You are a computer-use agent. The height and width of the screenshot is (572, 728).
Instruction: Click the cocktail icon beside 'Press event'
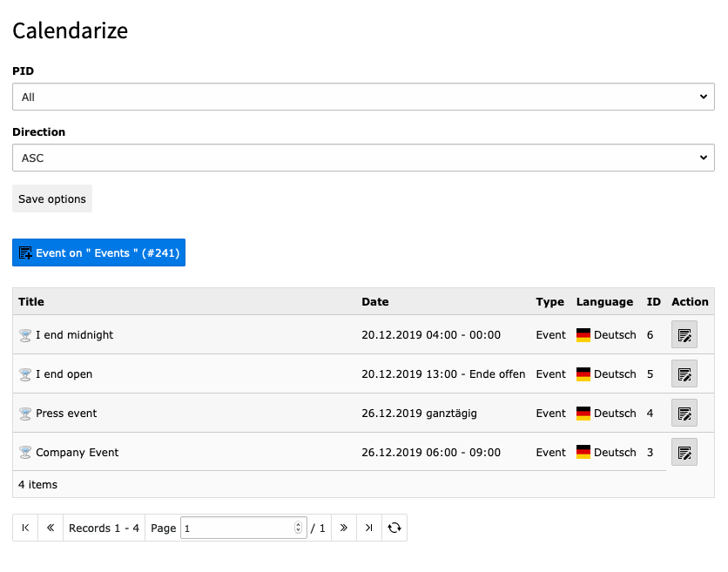click(25, 414)
